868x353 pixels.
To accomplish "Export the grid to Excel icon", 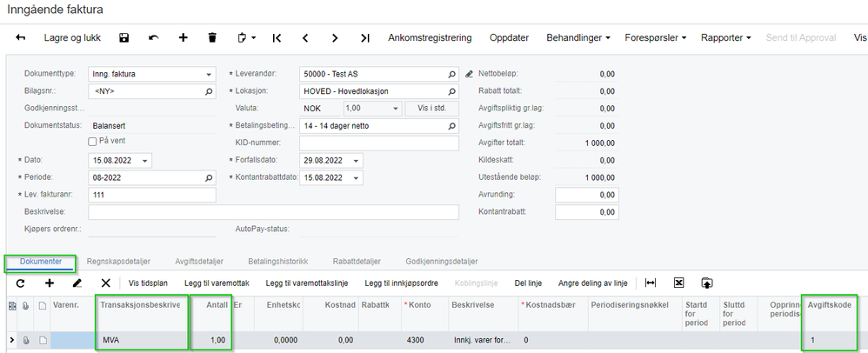I will click(x=678, y=283).
